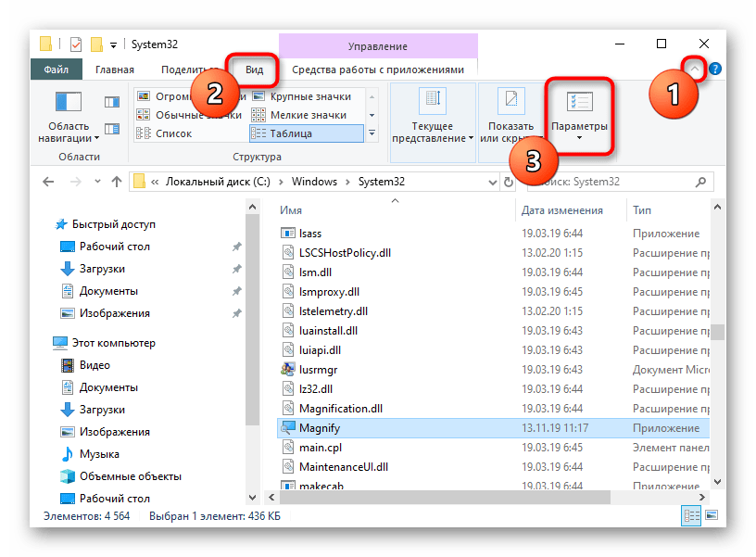This screenshot has height=557, width=756.
Task: Select the lsass file
Action: click(310, 234)
